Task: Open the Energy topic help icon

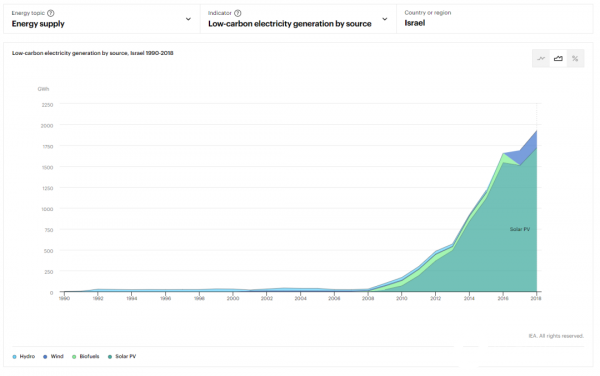Action: click(51, 13)
